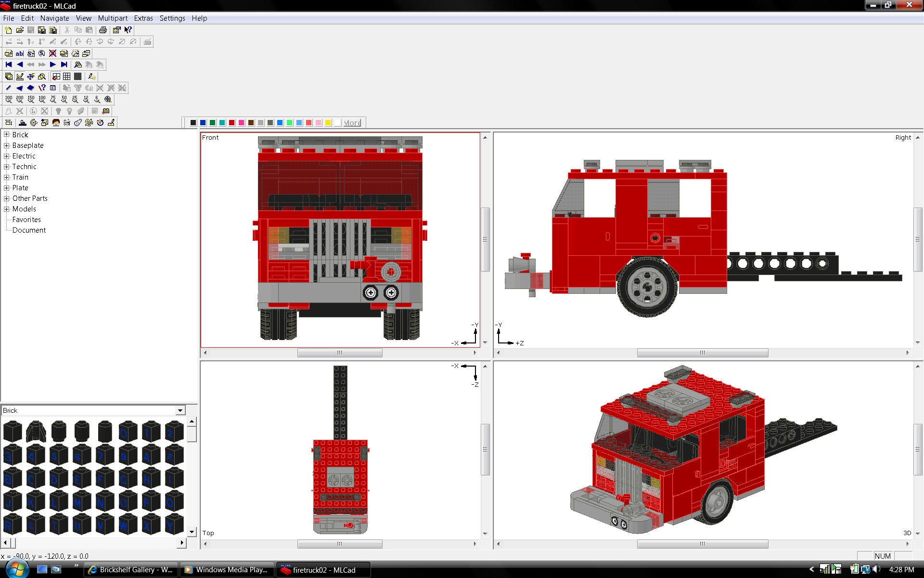Select the first black brick thumbnail

coord(13,431)
